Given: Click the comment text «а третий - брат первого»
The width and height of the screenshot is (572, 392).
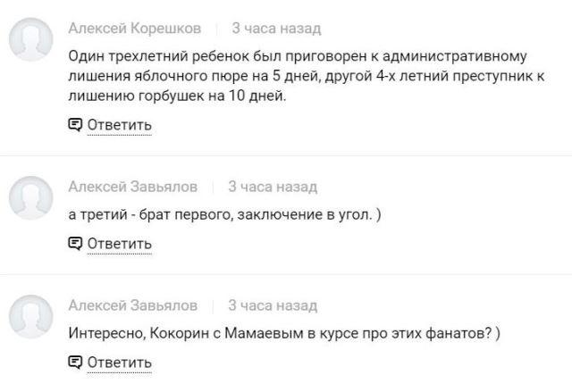Looking at the screenshot, I should 224,214.
